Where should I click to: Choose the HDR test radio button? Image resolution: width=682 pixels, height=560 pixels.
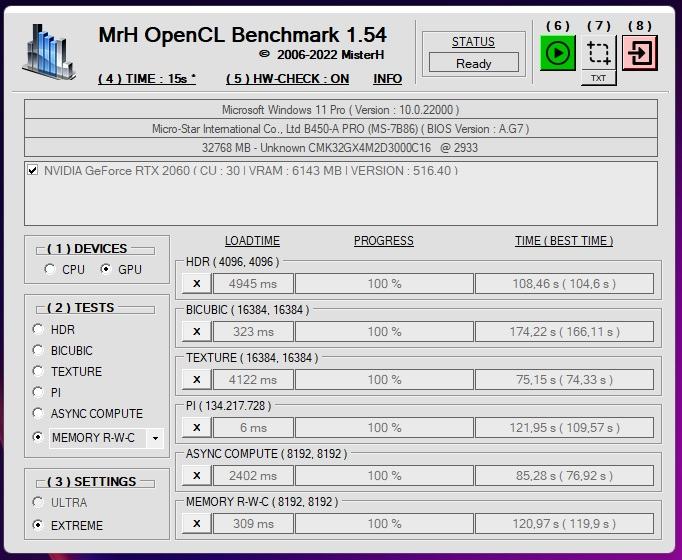(x=38, y=329)
